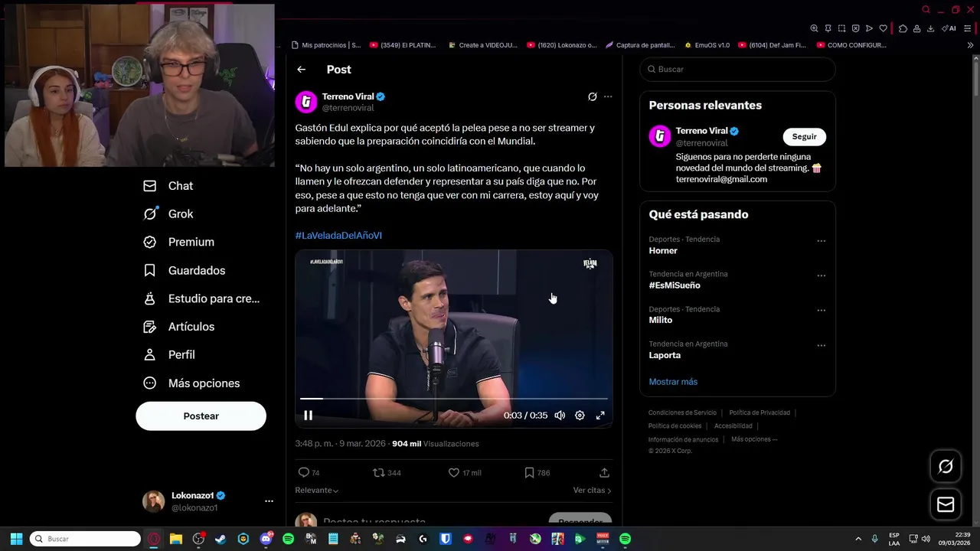This screenshot has width=980, height=551.
Task: Follow Terreno Viral with Seguir
Action: (804, 137)
